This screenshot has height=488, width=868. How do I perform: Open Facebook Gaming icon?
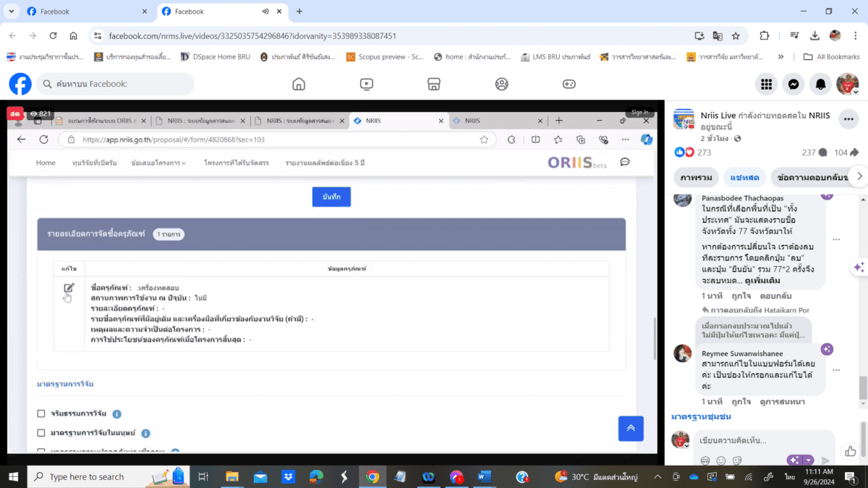point(569,84)
